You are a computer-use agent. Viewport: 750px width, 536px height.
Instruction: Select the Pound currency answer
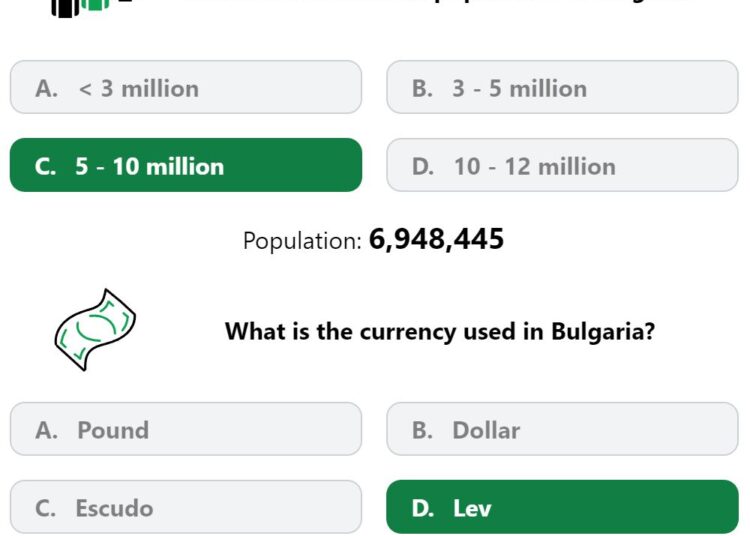(x=186, y=429)
